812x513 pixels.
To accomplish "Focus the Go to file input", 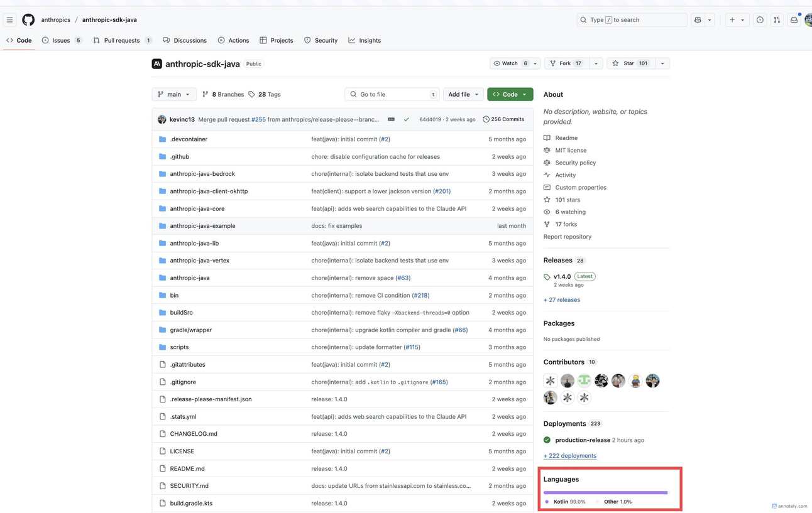I will [393, 94].
